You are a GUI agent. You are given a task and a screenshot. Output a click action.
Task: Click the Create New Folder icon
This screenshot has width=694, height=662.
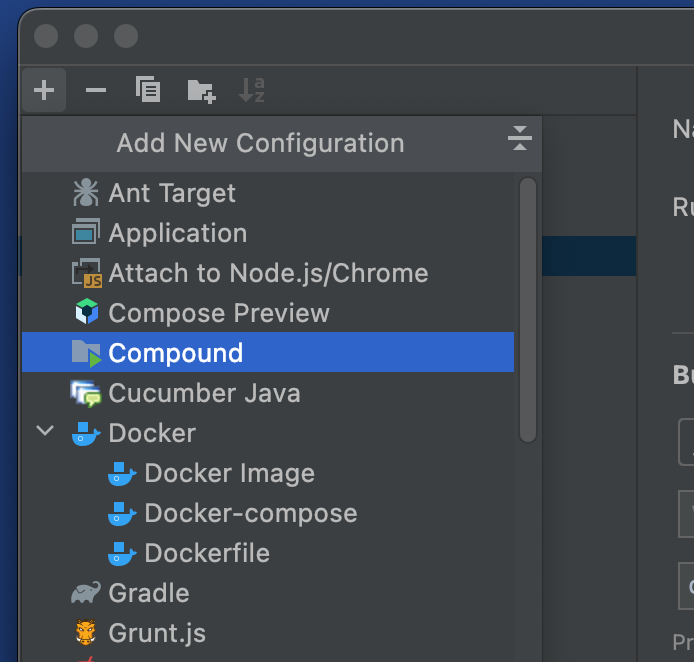click(x=201, y=91)
